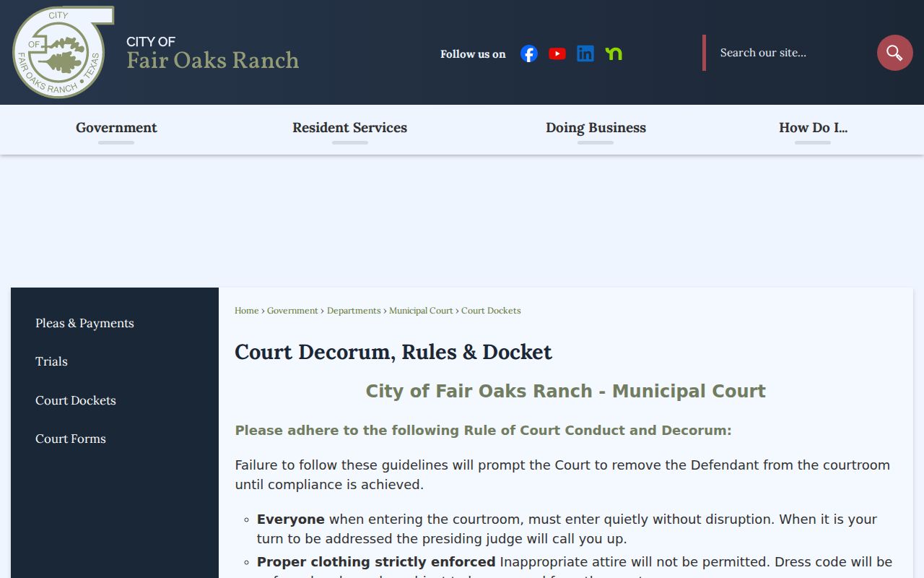Click the bold 'Everyone' bullet text
This screenshot has height=578, width=924.
pyautogui.click(x=291, y=519)
